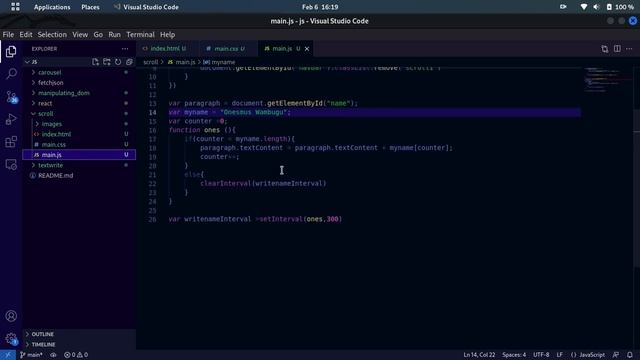This screenshot has width=640, height=360.
Task: Open Remote Explorer icon in activity bar
Action: coord(11,164)
